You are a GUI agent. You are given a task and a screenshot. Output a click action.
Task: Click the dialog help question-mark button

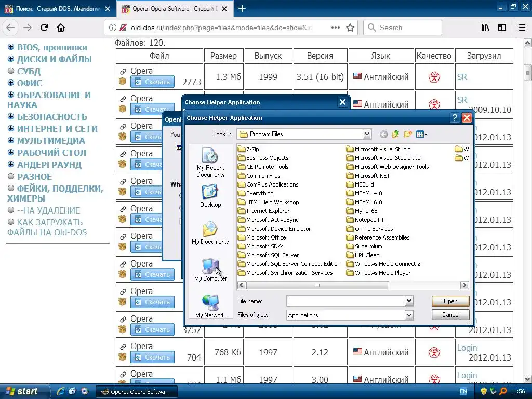pyautogui.click(x=455, y=118)
